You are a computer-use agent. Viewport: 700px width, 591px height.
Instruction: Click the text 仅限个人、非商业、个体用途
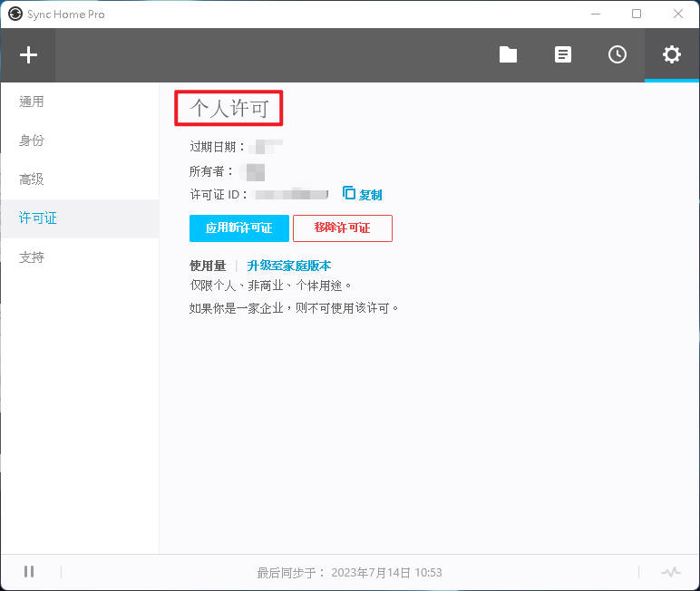point(270,286)
